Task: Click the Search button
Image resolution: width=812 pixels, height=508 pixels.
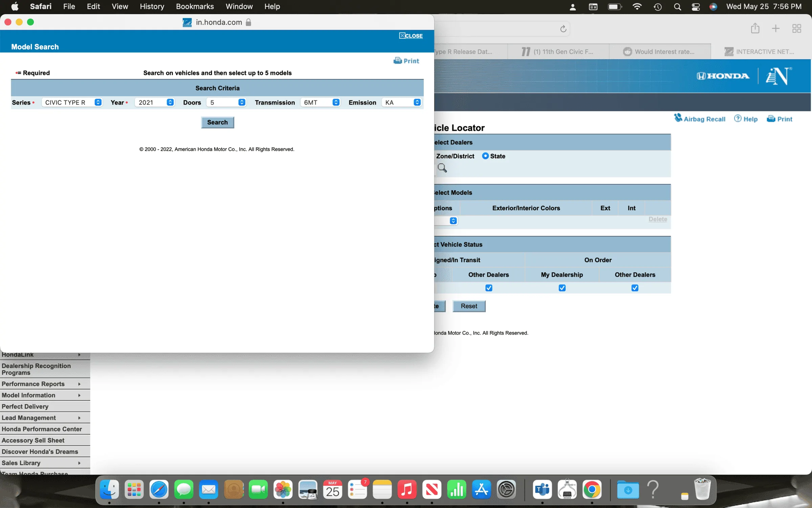Action: click(217, 122)
